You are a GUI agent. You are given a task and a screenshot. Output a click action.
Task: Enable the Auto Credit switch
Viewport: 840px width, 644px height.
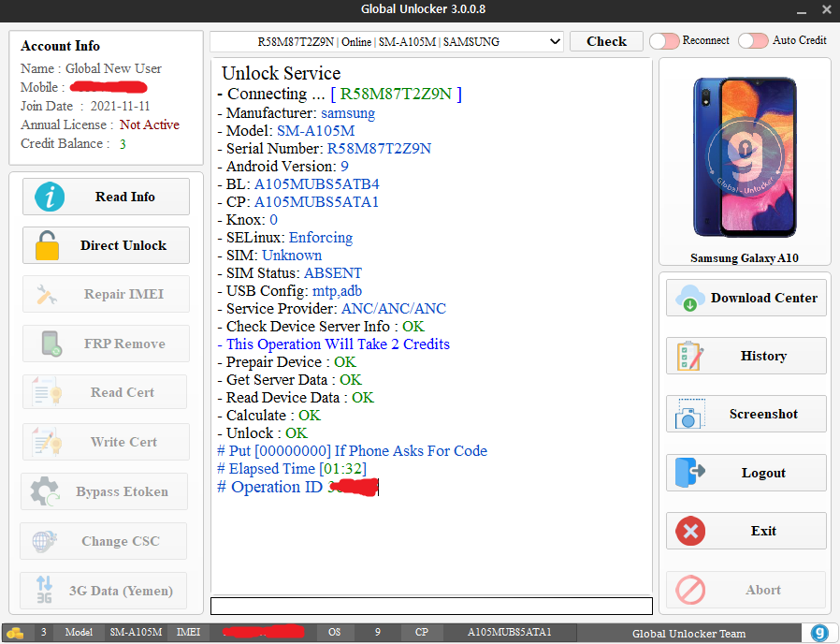[753, 41]
